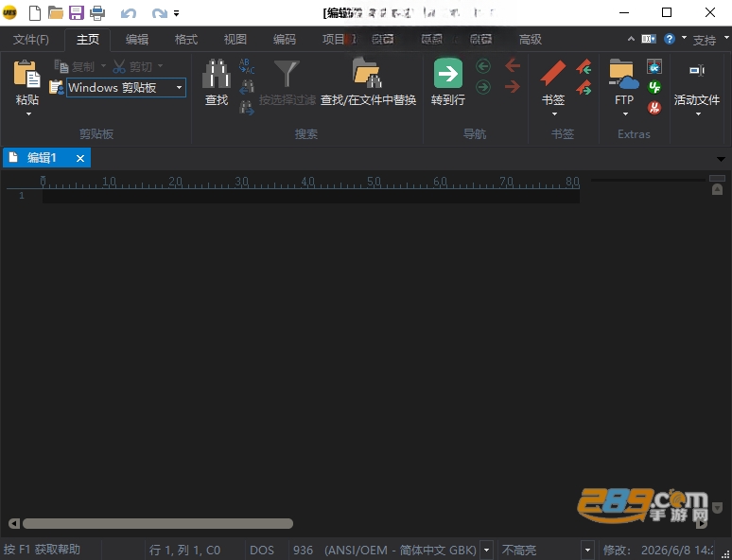Screen dimensions: 732x560
Task: Launch UltraFTP via red icon
Action: point(654,108)
